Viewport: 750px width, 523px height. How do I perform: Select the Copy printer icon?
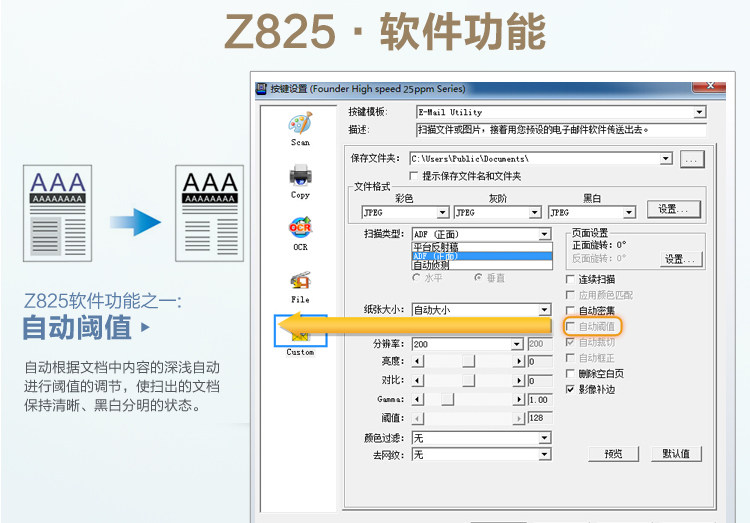(x=300, y=176)
